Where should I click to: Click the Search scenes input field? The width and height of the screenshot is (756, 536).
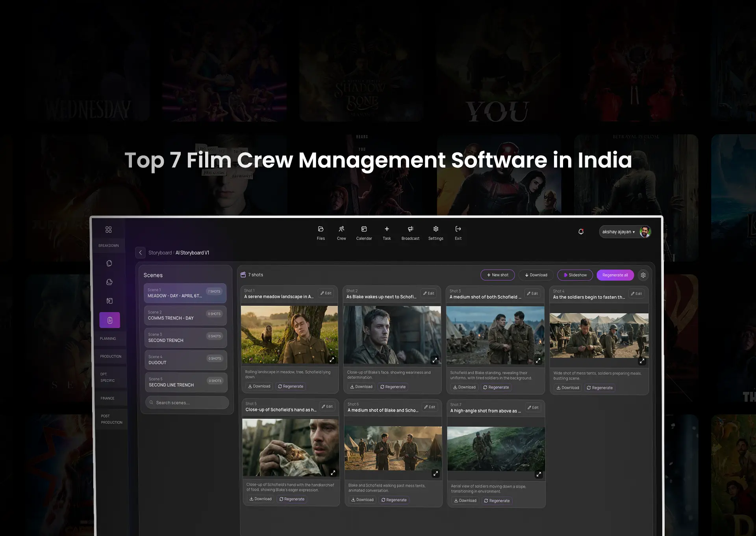pos(187,402)
